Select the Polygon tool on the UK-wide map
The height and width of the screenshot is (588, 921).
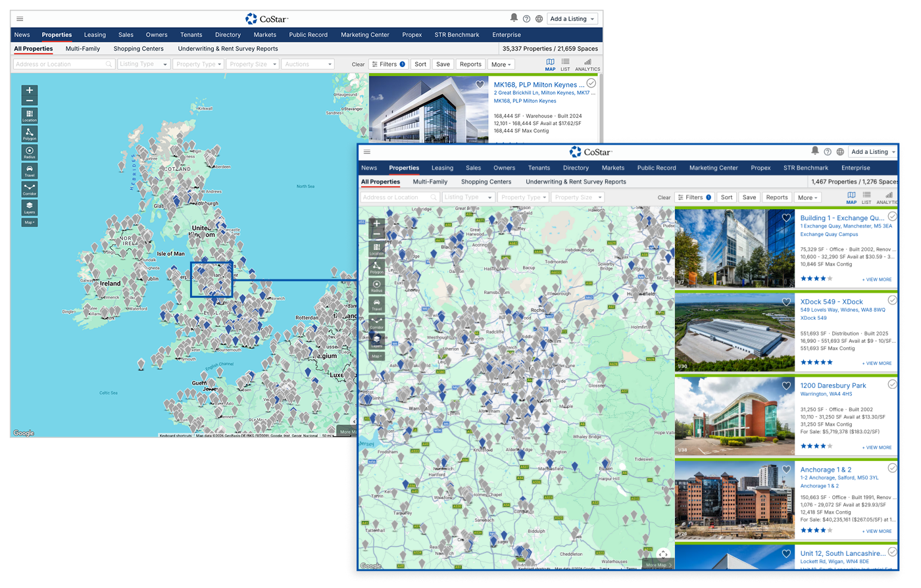(x=30, y=134)
